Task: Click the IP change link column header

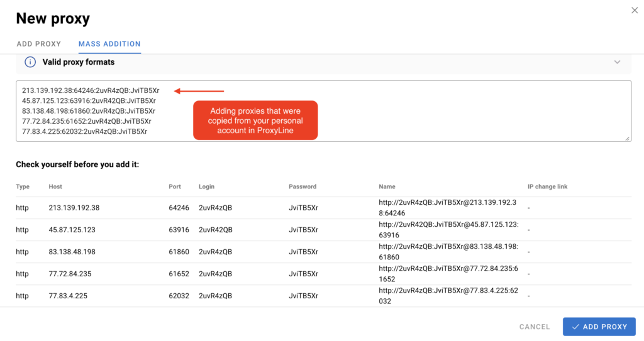Action: tap(547, 187)
